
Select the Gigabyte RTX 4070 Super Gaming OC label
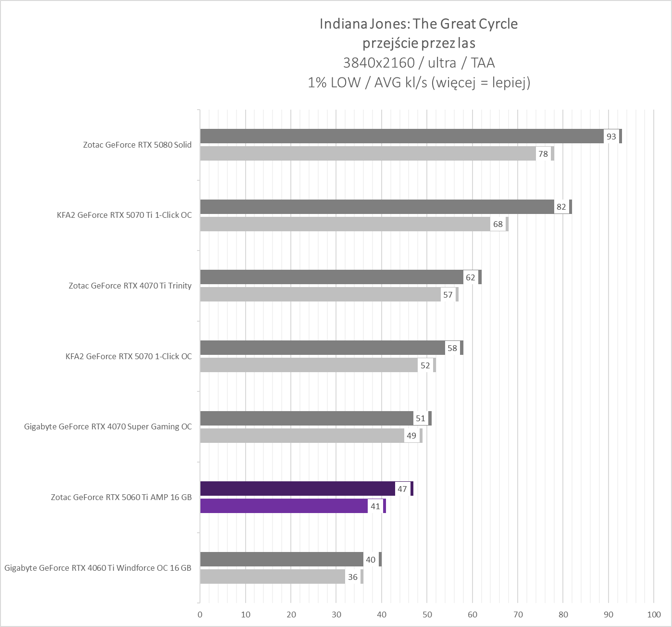(x=108, y=426)
